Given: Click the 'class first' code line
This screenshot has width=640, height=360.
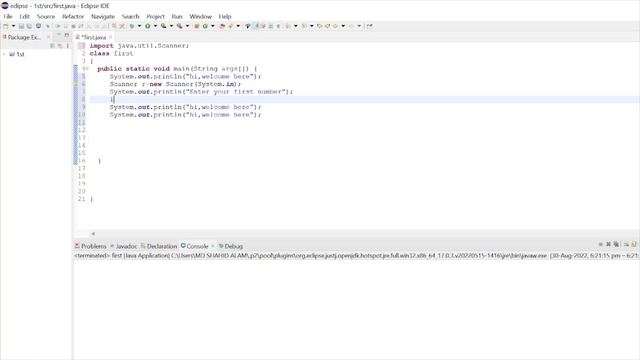Looking at the screenshot, I should [111, 53].
